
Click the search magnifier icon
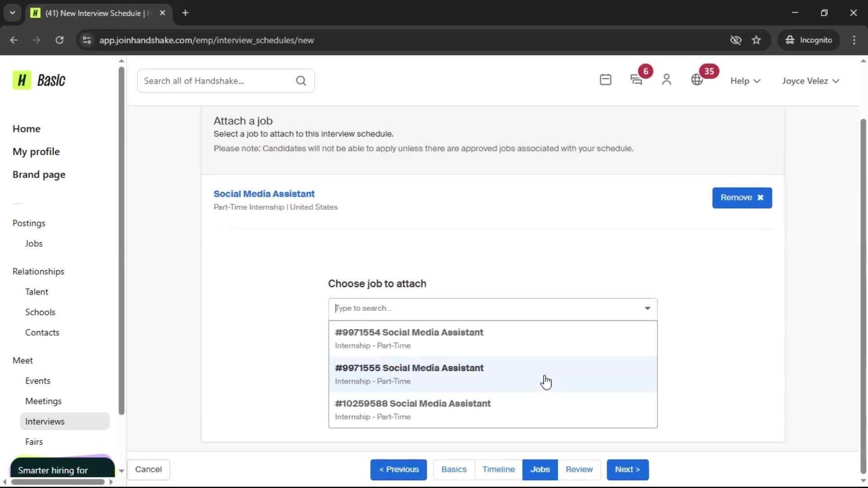coord(301,81)
